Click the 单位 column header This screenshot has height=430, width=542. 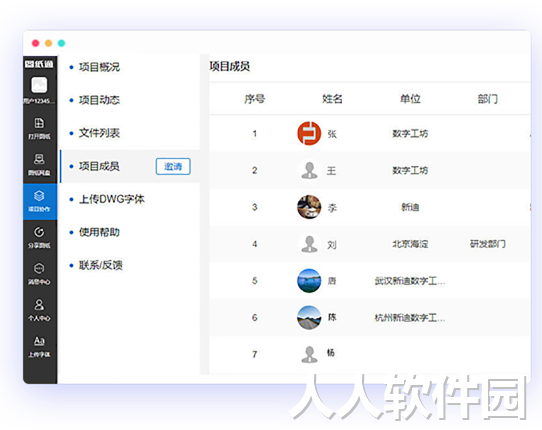[410, 99]
